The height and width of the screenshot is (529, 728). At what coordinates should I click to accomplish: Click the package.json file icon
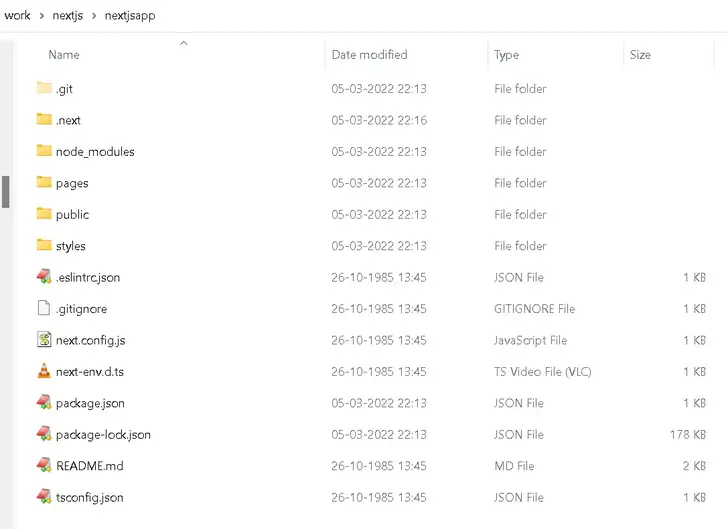(x=44, y=403)
